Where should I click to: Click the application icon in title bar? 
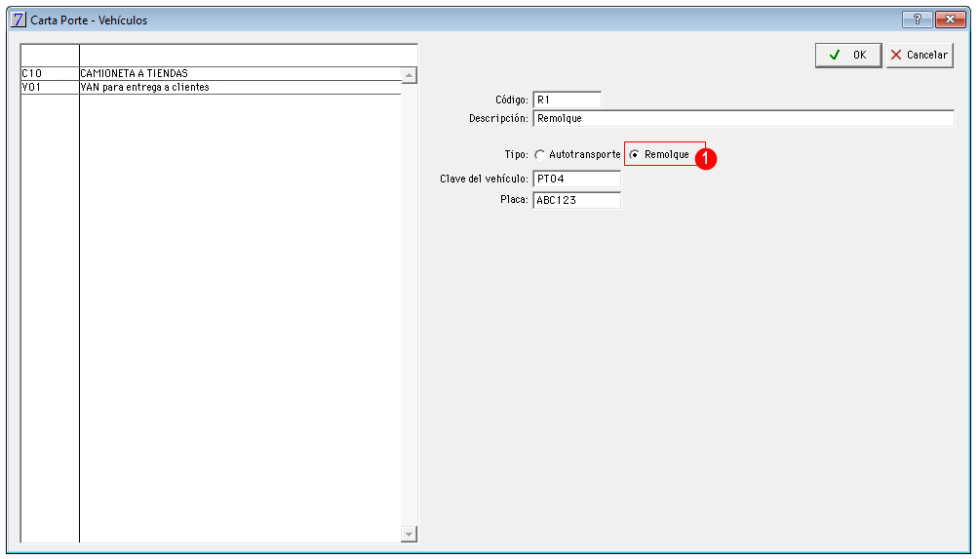click(19, 20)
